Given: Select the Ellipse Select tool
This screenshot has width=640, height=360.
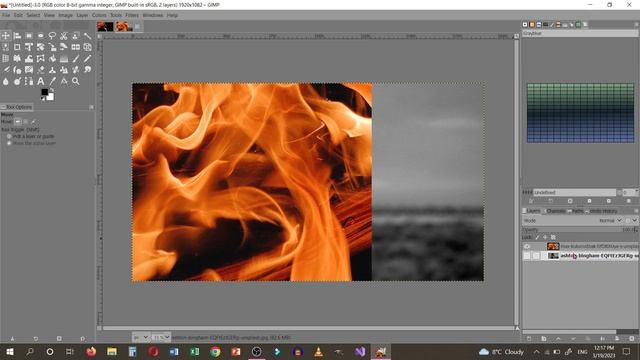Looking at the screenshot, I should click(x=40, y=36).
